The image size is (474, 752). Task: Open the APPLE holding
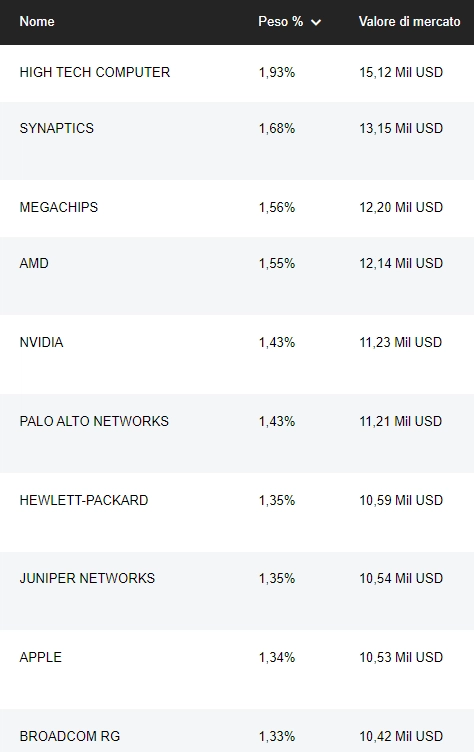tap(40, 658)
